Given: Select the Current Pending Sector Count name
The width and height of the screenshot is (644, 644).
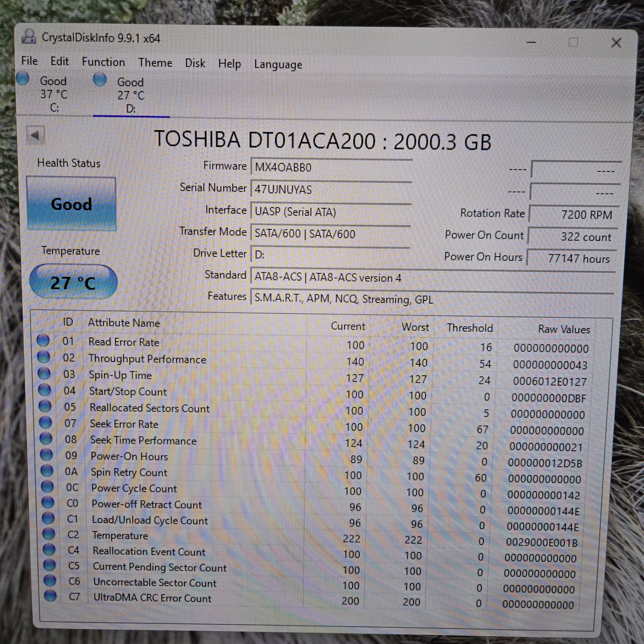Looking at the screenshot, I should [160, 567].
